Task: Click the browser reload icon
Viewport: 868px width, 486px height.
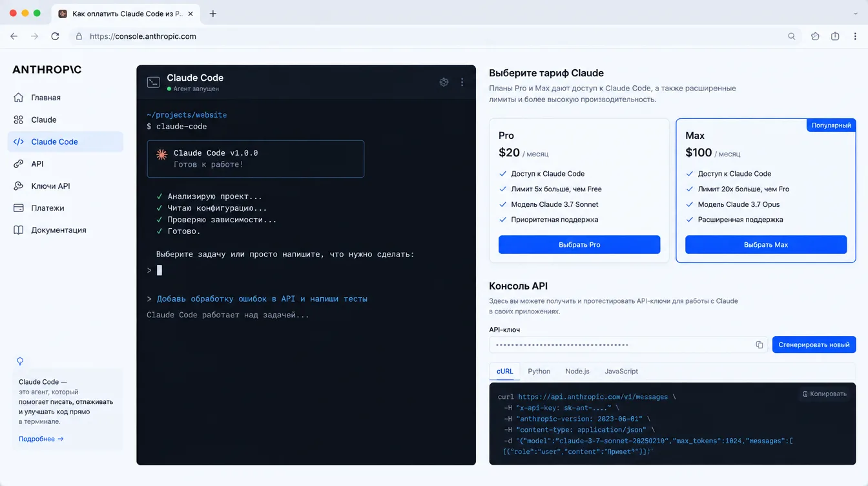Action: point(56,36)
